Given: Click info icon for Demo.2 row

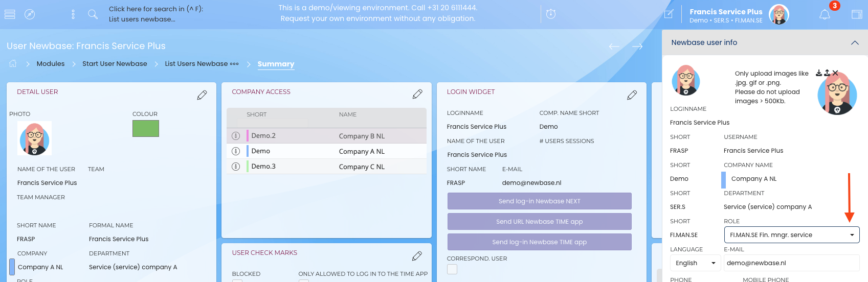Looking at the screenshot, I should tap(236, 136).
